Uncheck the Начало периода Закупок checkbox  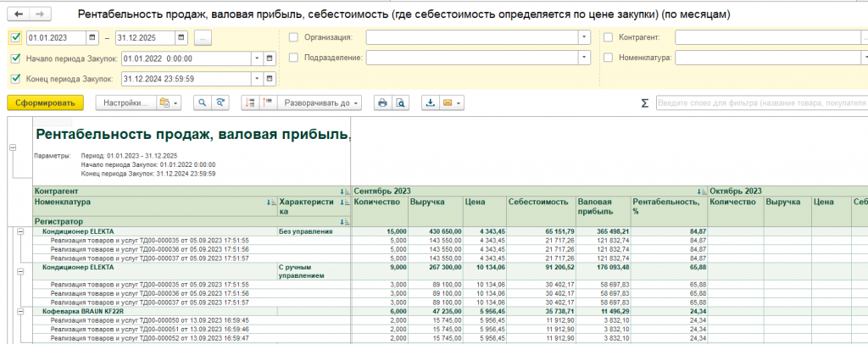16,58
